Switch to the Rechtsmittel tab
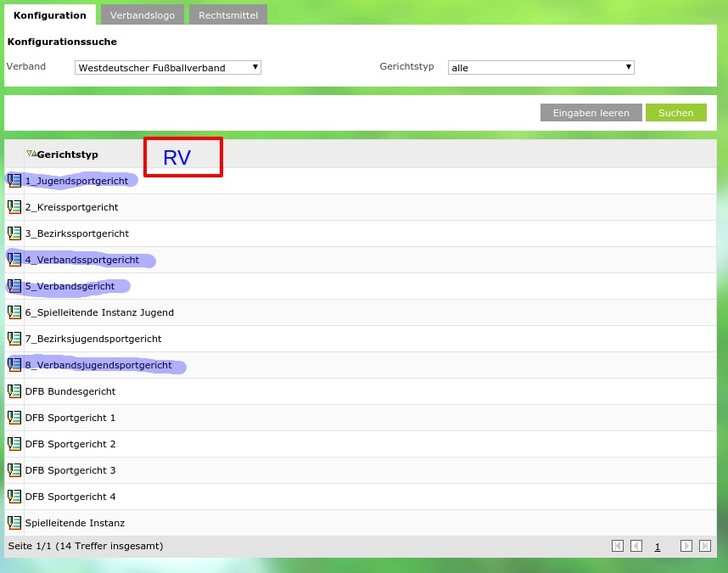This screenshot has height=573, width=728. (227, 15)
